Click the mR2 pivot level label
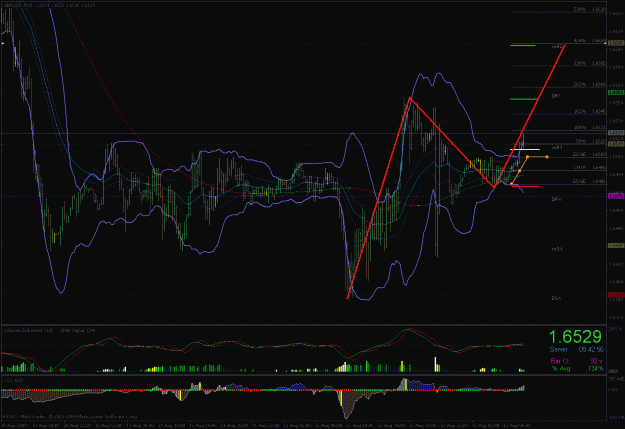 pyautogui.click(x=557, y=47)
